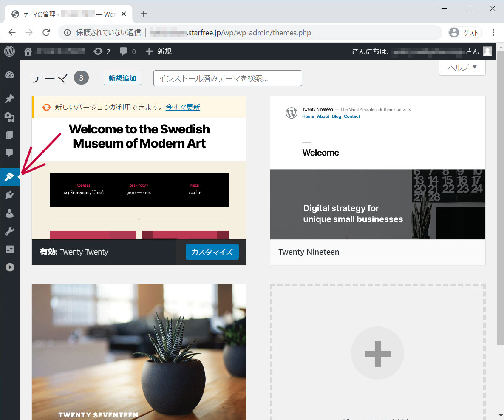Viewport: 504px width, 420px height.
Task: Click the site name in the admin bar
Action: [x=61, y=51]
